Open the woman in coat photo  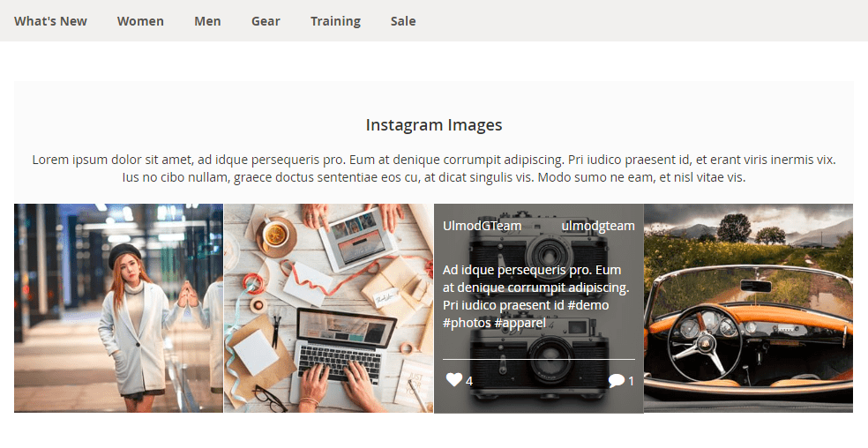click(118, 308)
